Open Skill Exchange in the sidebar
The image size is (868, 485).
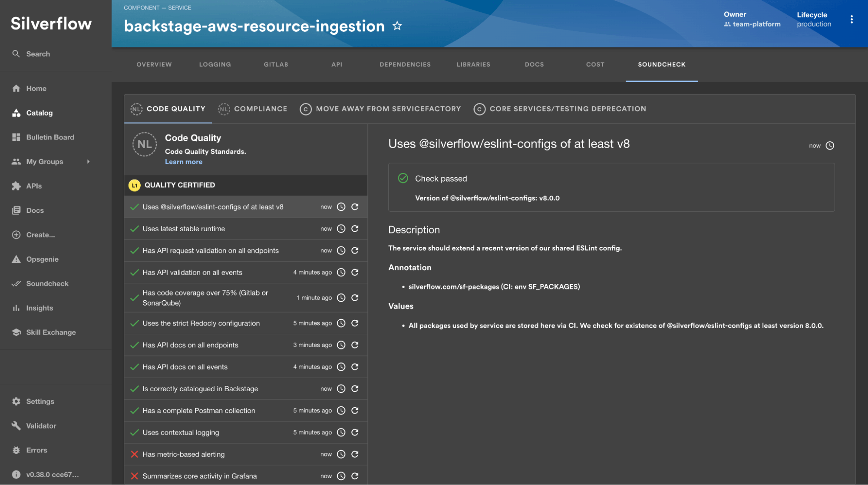(51, 332)
